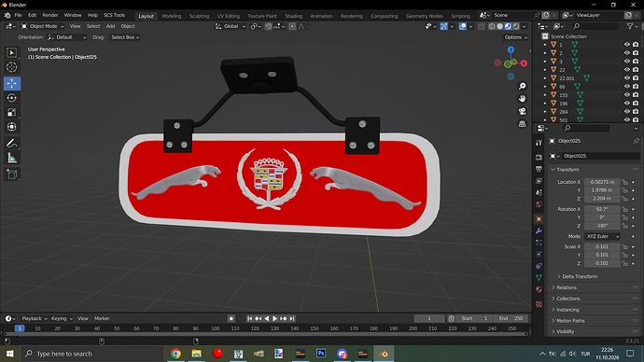644x362 pixels.
Task: Hide collection 22 in viewport
Action: tap(627, 69)
